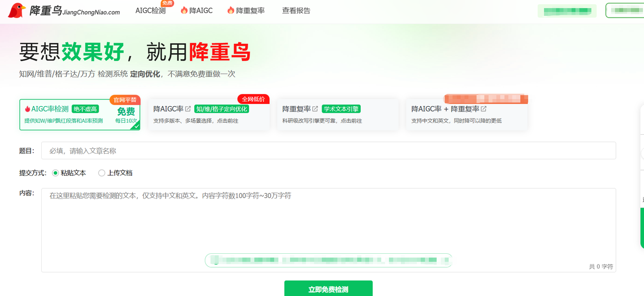
Task: Click the 官网平替 corner badge
Action: (x=125, y=100)
